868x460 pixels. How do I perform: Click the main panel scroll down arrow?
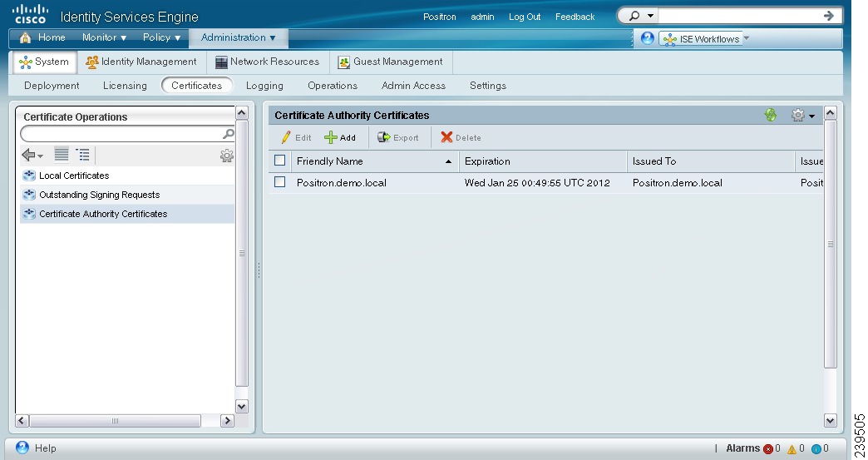tap(830, 421)
